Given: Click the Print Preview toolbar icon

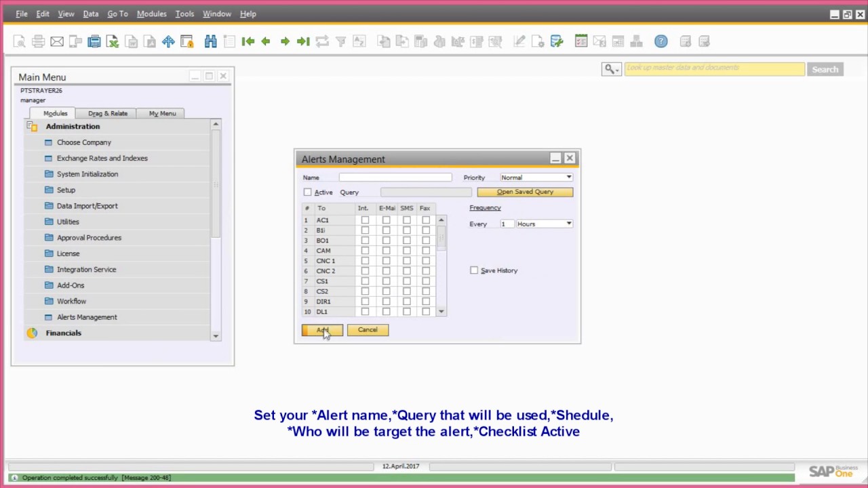Looking at the screenshot, I should (20, 42).
